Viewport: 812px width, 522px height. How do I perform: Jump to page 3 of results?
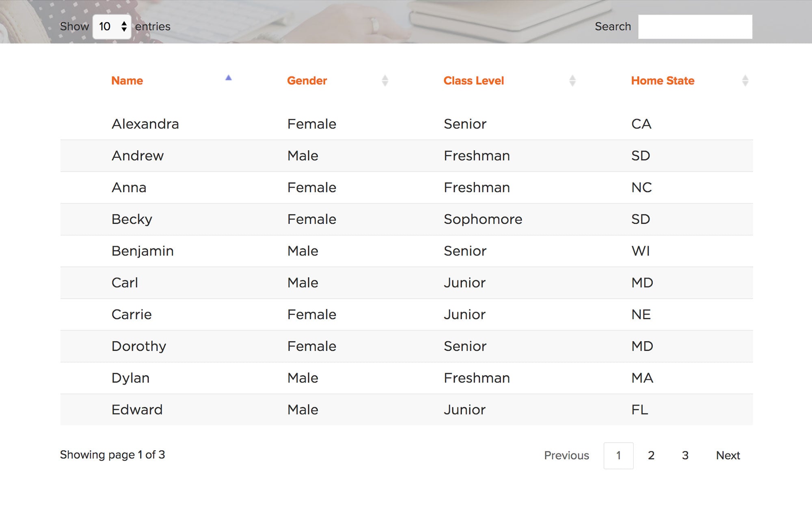click(685, 455)
